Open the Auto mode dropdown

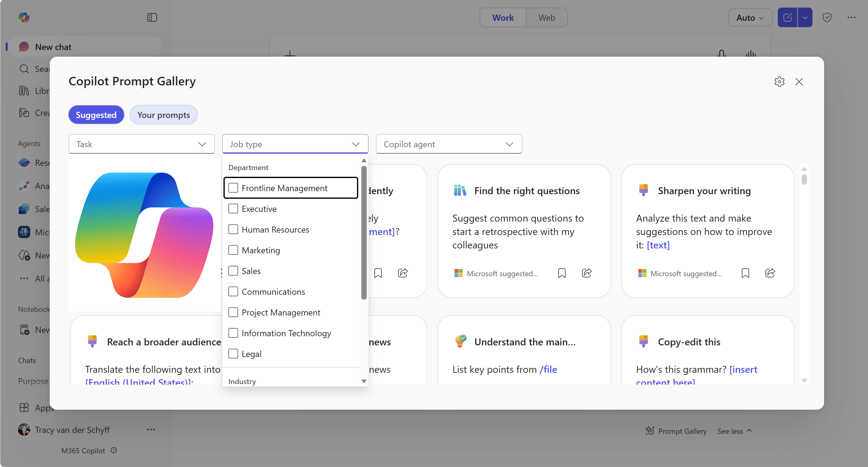tap(750, 17)
